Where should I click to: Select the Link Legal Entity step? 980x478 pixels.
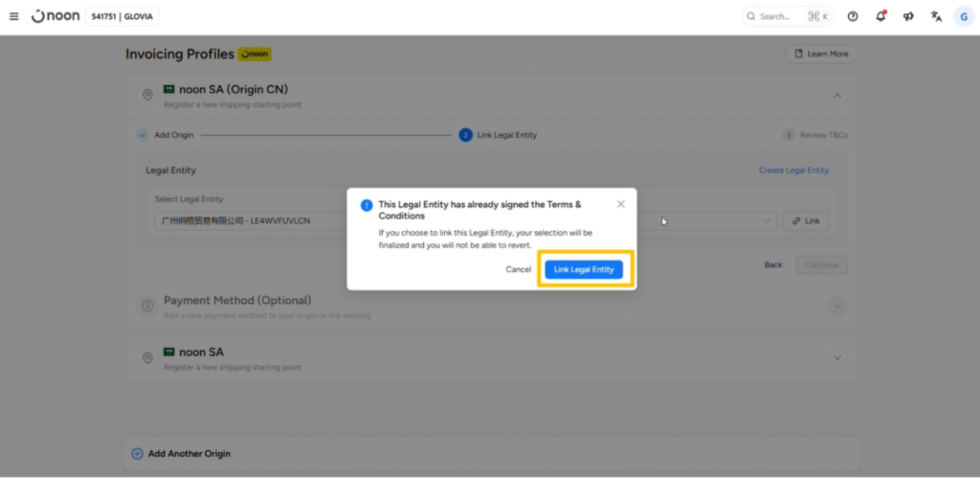point(498,135)
